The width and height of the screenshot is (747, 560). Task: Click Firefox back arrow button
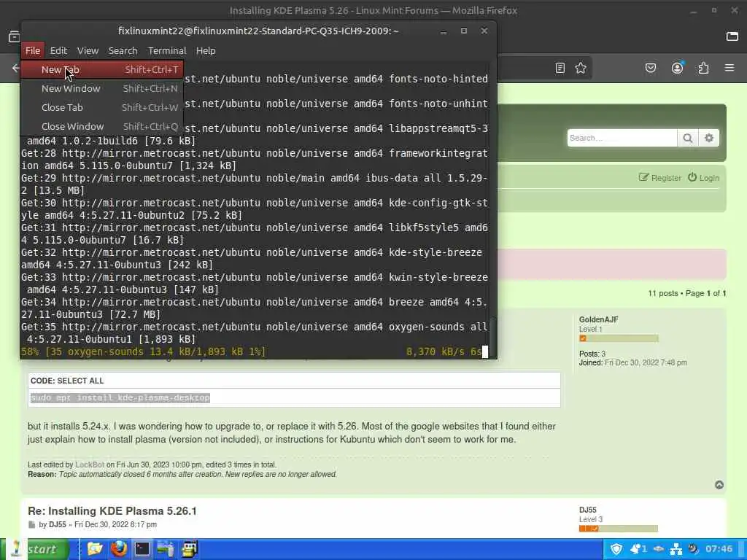[x=15, y=68]
